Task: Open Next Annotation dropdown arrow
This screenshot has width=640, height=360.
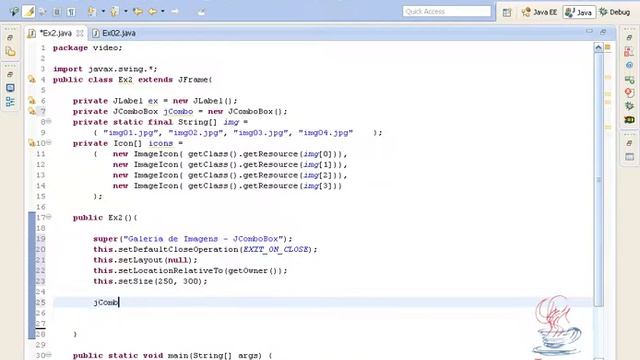Action: click(x=103, y=11)
